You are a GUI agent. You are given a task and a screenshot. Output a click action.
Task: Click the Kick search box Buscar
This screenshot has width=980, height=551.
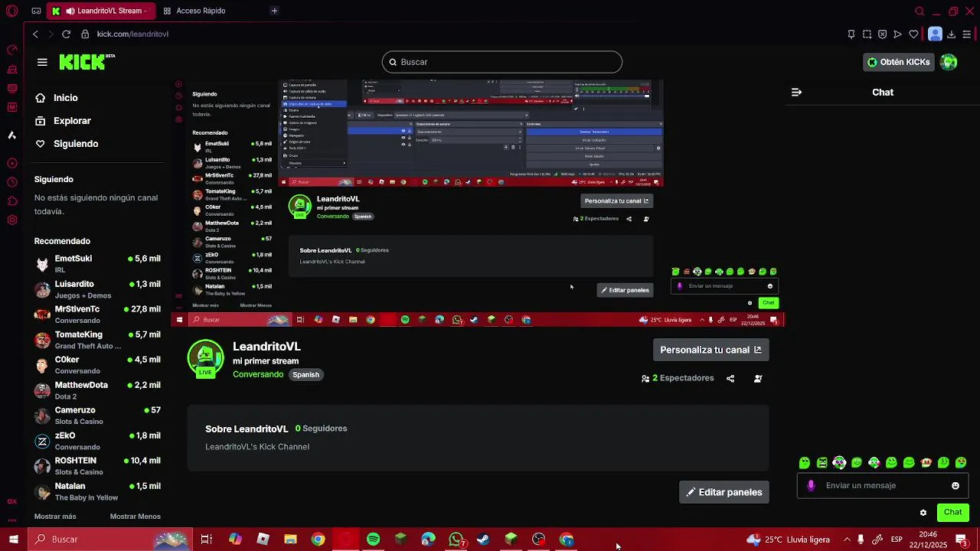tap(502, 62)
